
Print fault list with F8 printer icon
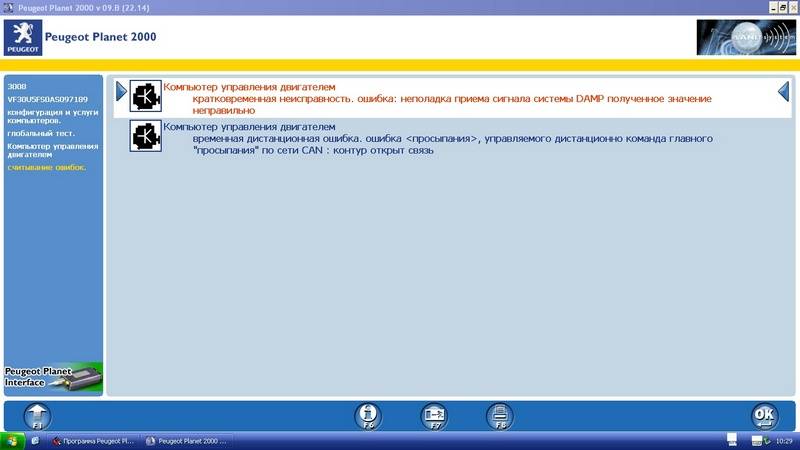tap(499, 415)
